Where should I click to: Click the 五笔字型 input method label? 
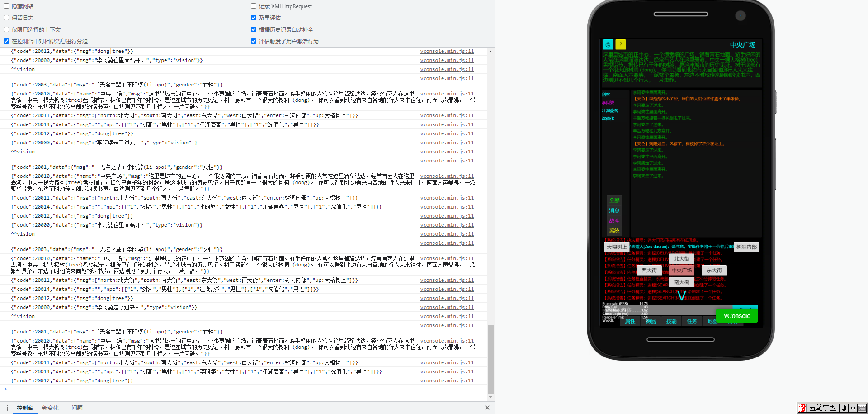pyautogui.click(x=823, y=408)
